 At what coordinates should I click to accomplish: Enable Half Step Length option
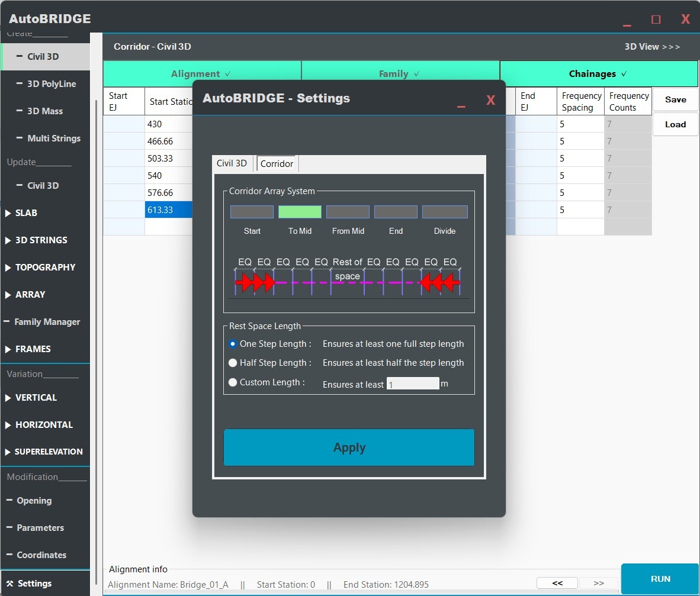233,363
